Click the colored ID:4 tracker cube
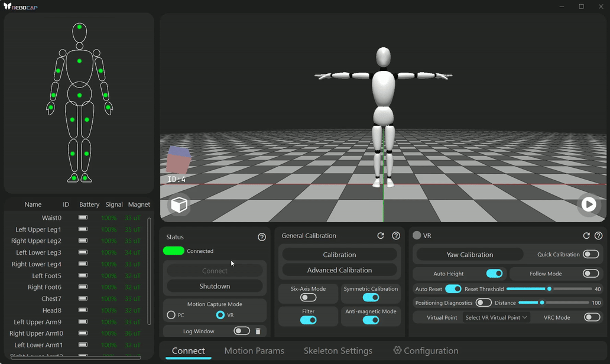This screenshot has height=364, width=610. [x=178, y=160]
